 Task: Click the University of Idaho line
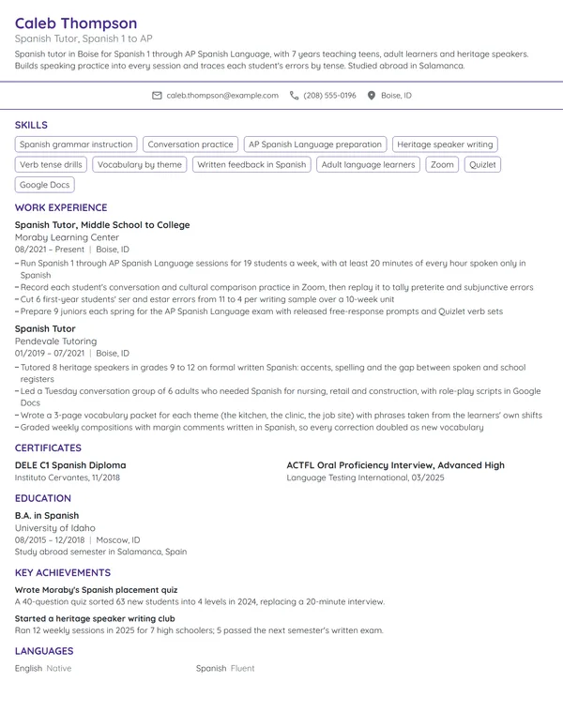(x=54, y=528)
